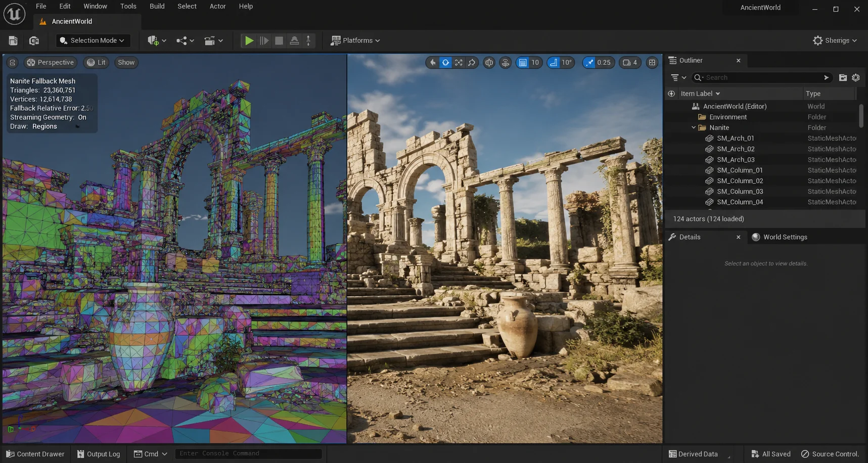Viewport: 868px width, 463px height.
Task: Activate the Translate gizmo tool
Action: 445,62
